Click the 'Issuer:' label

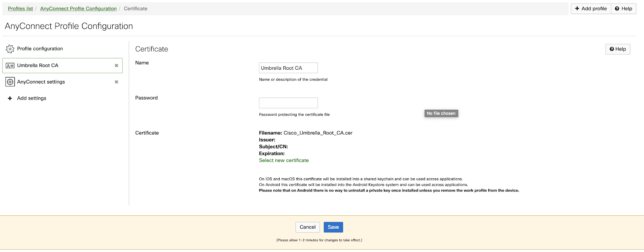click(x=267, y=140)
